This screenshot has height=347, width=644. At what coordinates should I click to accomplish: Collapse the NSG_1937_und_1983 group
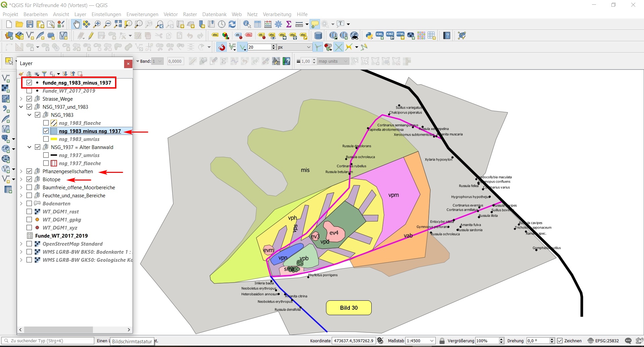click(x=21, y=107)
